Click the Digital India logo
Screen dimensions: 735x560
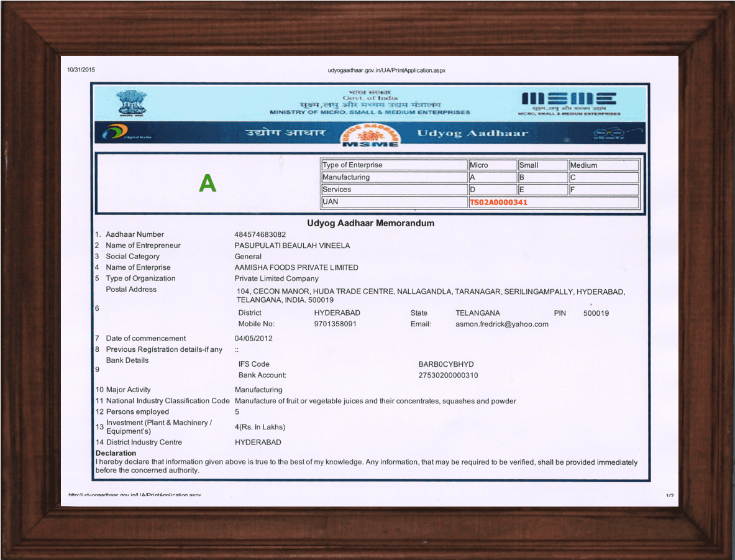tap(127, 132)
